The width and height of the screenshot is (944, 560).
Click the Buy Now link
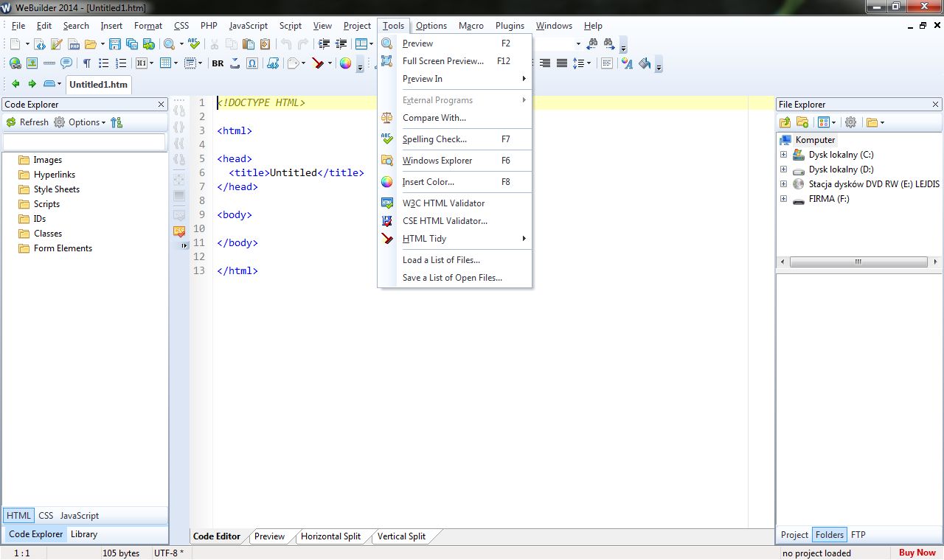click(x=917, y=553)
